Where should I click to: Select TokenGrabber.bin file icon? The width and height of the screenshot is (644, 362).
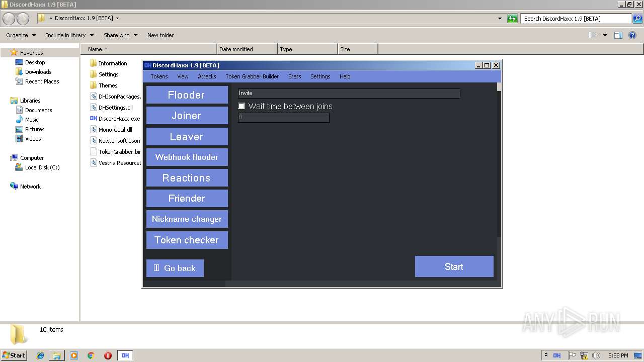point(94,152)
